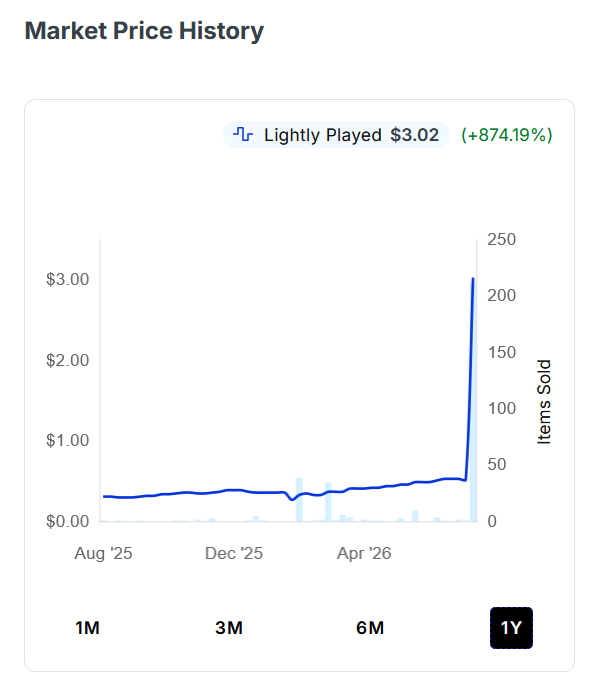Click the price line peak near $3.00
Viewport: 592px width, 694px height.
pos(473,279)
